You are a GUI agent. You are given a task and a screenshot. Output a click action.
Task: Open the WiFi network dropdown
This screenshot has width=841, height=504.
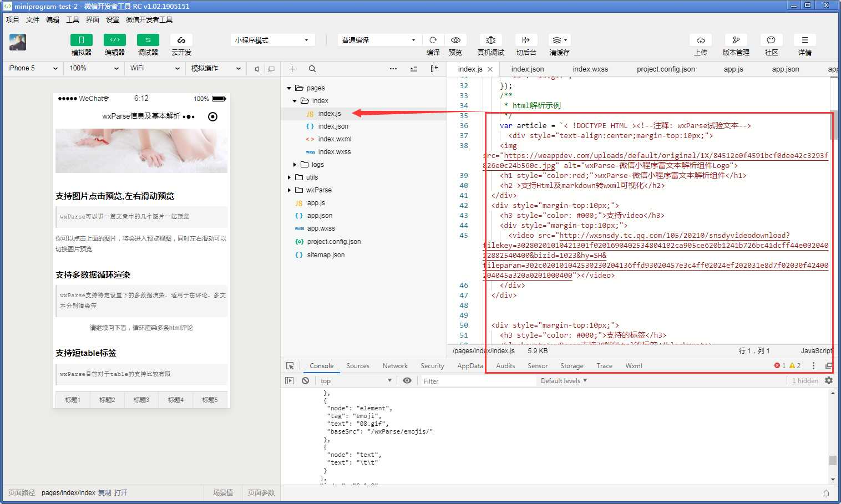(155, 68)
